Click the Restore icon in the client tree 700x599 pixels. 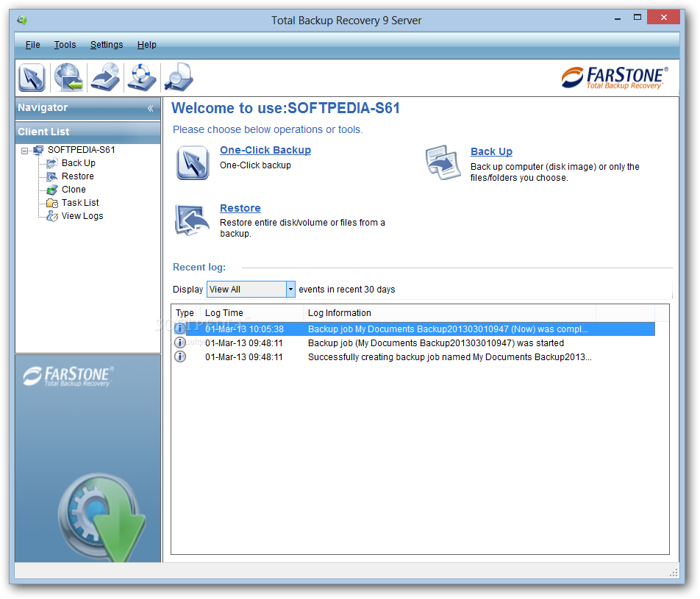click(x=52, y=176)
